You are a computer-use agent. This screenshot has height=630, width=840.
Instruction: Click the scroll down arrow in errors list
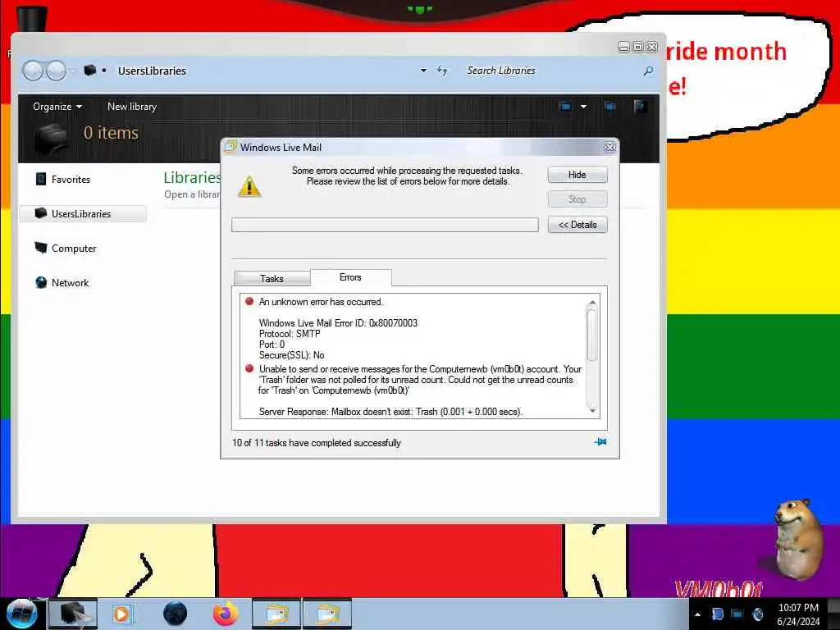(592, 411)
